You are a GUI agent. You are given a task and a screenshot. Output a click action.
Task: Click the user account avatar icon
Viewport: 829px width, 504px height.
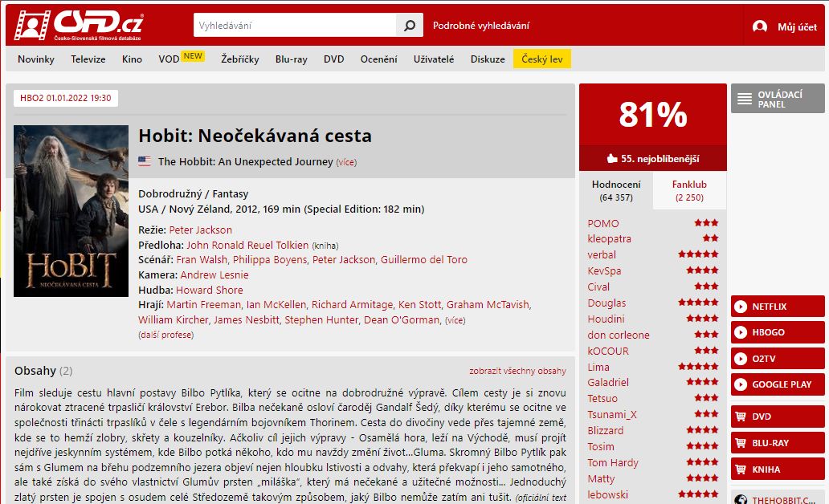pyautogui.click(x=760, y=26)
